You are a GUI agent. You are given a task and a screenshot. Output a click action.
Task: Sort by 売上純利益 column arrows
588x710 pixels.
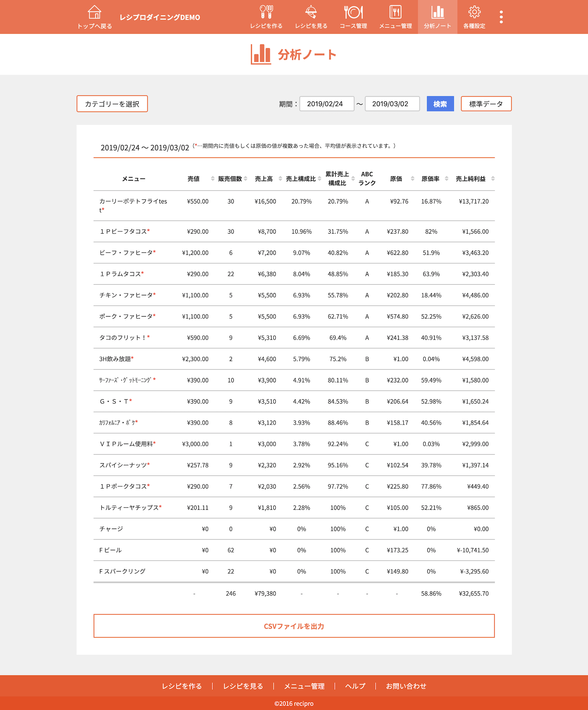(x=493, y=179)
